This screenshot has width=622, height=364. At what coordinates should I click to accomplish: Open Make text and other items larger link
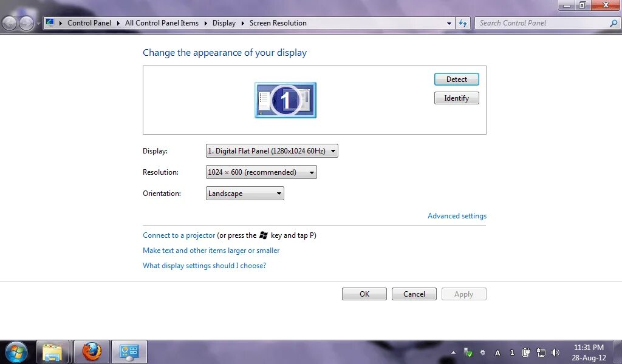pos(211,251)
